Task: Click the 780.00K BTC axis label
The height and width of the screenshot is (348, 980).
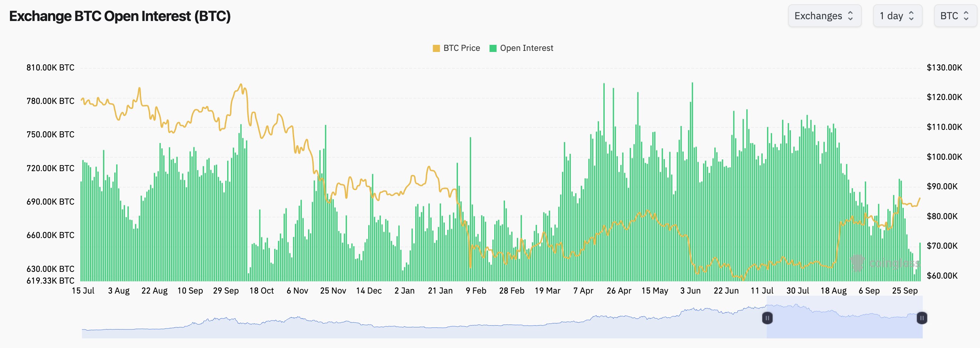Action: coord(50,101)
